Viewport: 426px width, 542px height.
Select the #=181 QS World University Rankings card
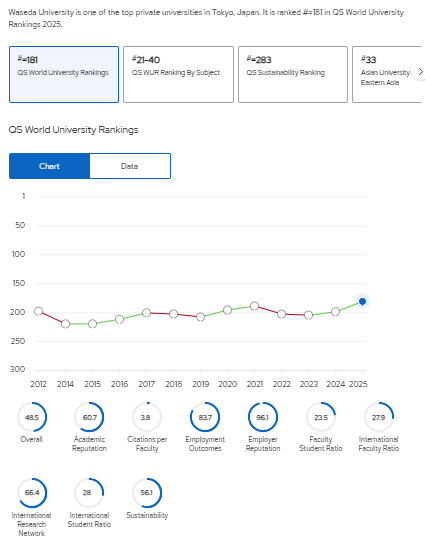pyautogui.click(x=64, y=74)
